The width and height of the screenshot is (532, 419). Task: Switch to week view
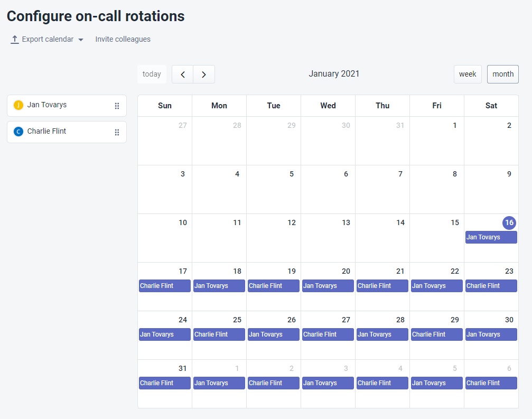tap(468, 74)
